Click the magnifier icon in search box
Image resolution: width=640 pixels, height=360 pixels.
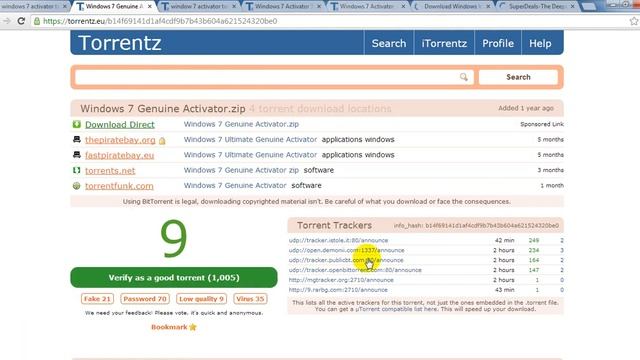(x=464, y=77)
